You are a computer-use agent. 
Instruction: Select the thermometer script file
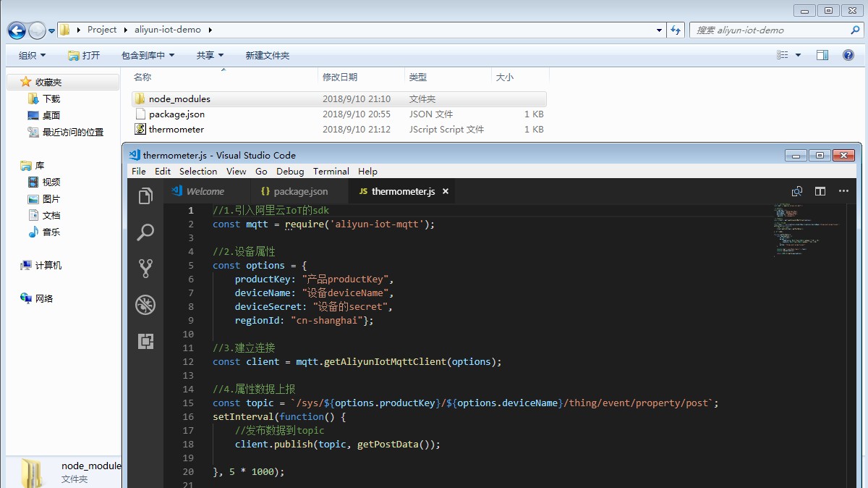coord(339,130)
